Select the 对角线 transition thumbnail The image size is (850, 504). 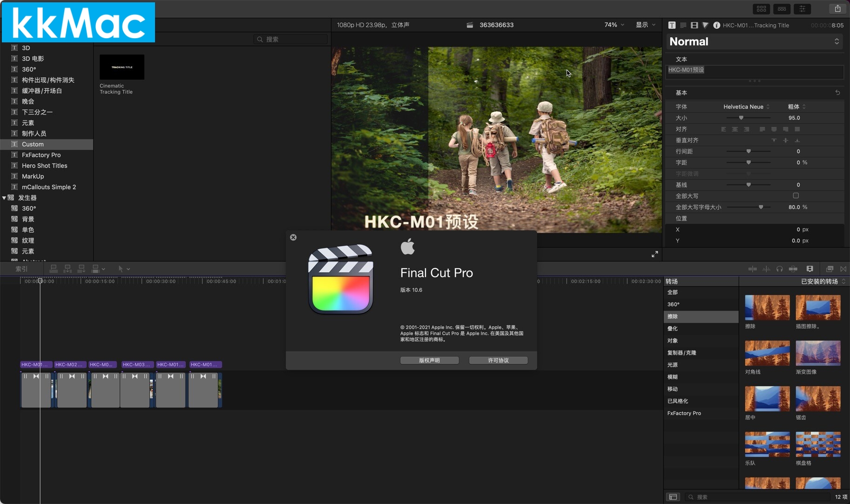coord(767,353)
